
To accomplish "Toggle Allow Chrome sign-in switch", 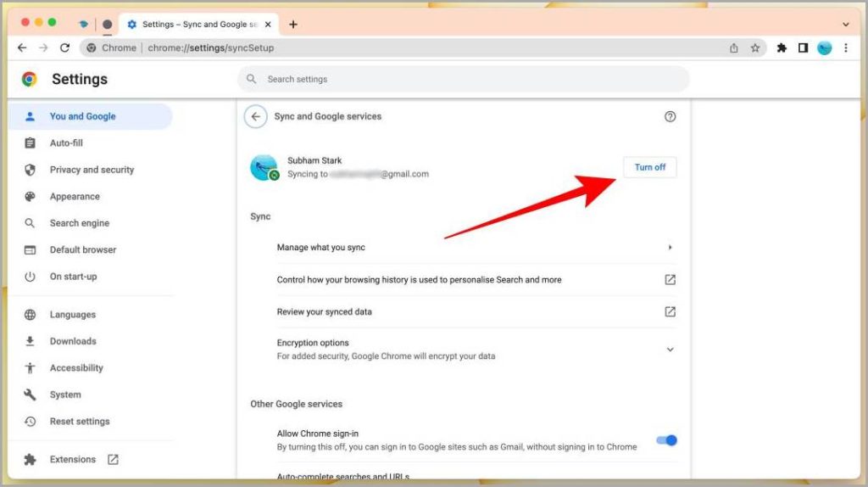I will coord(666,440).
